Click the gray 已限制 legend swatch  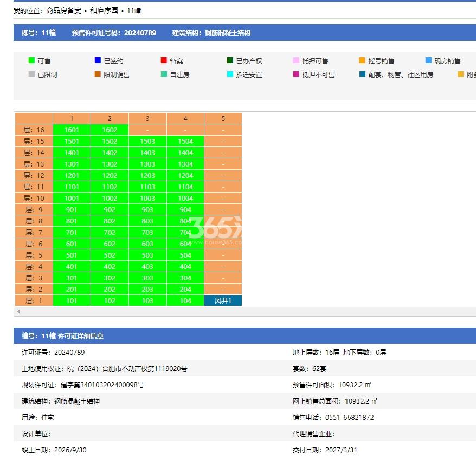[31, 74]
